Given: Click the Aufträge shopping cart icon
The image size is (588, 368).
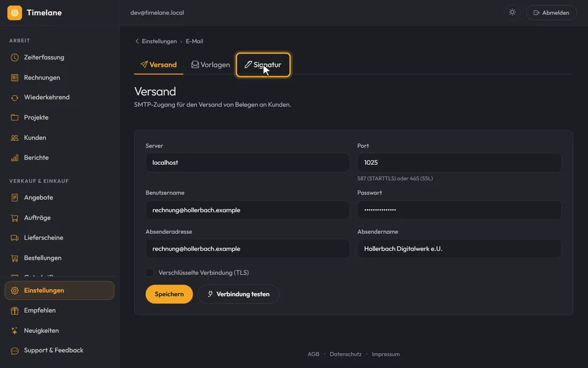Looking at the screenshot, I should [15, 218].
